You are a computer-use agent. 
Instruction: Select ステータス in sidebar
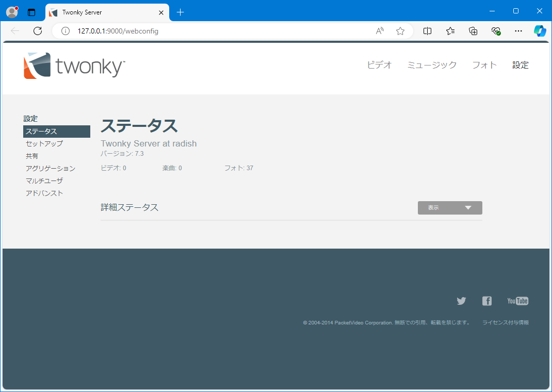click(57, 131)
